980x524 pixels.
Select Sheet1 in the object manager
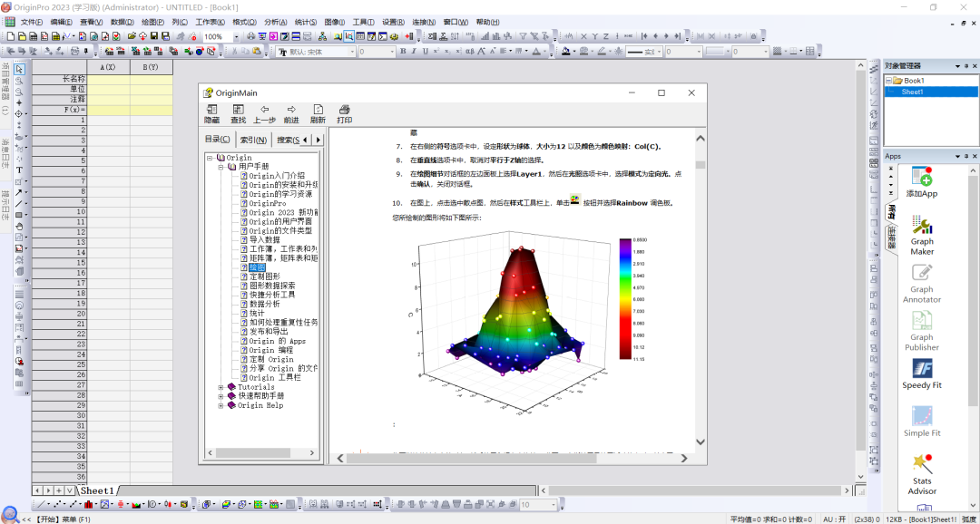pyautogui.click(x=913, y=92)
